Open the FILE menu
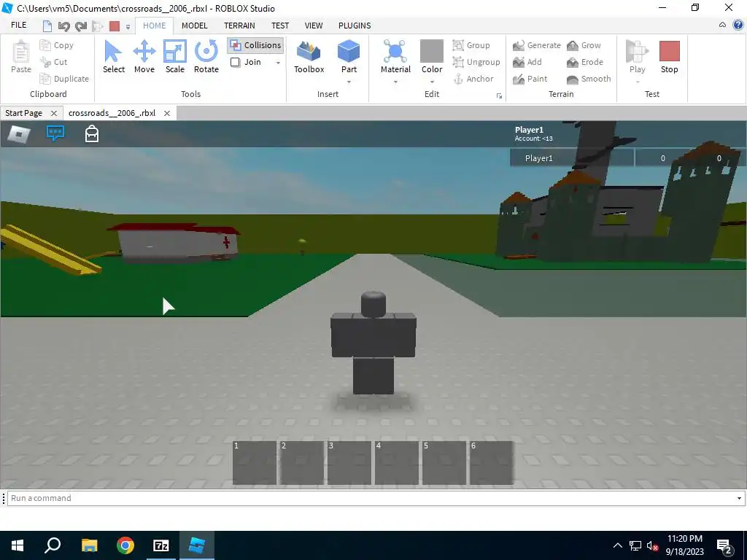This screenshot has height=560, width=747. [18, 26]
